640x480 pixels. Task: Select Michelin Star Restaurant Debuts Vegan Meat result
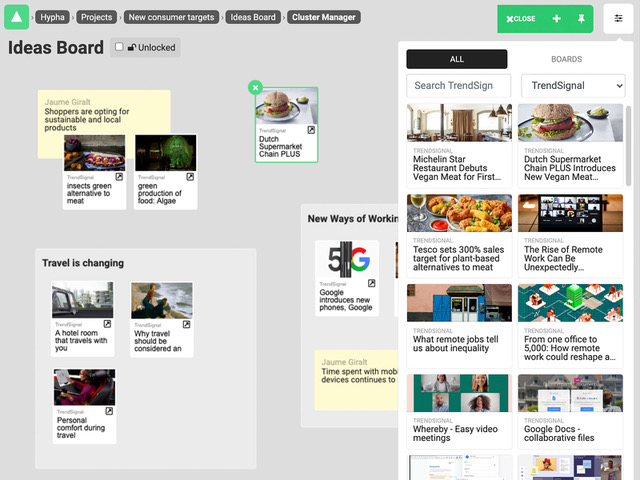coord(459,146)
